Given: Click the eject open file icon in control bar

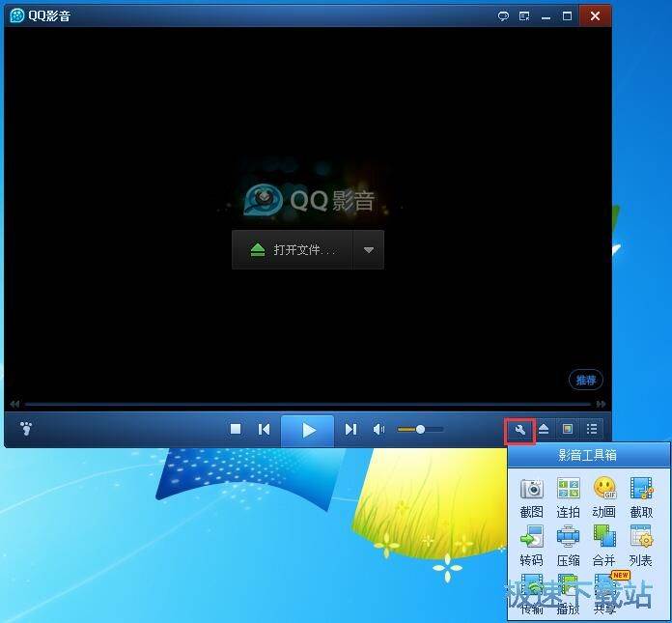Looking at the screenshot, I should pos(544,429).
